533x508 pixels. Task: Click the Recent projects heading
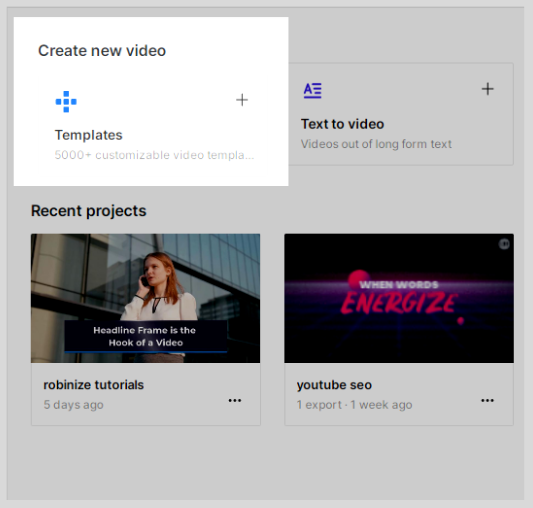88,211
